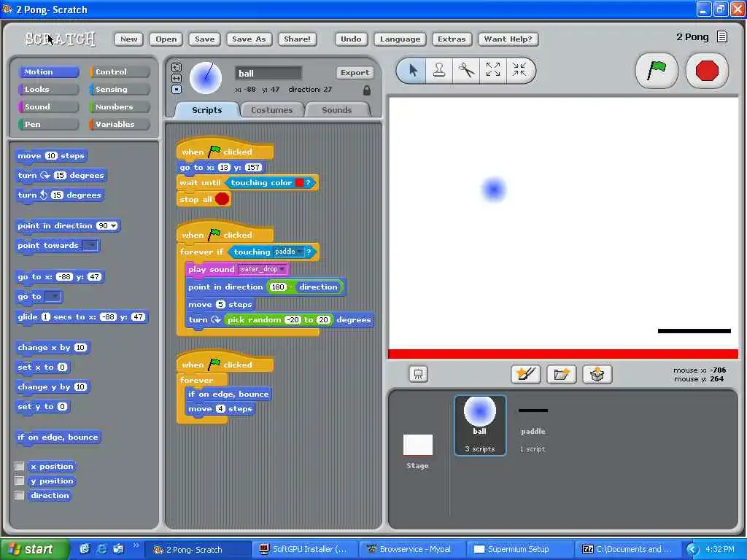Select the shrink sprite tool
This screenshot has height=560, width=747.
click(519, 70)
